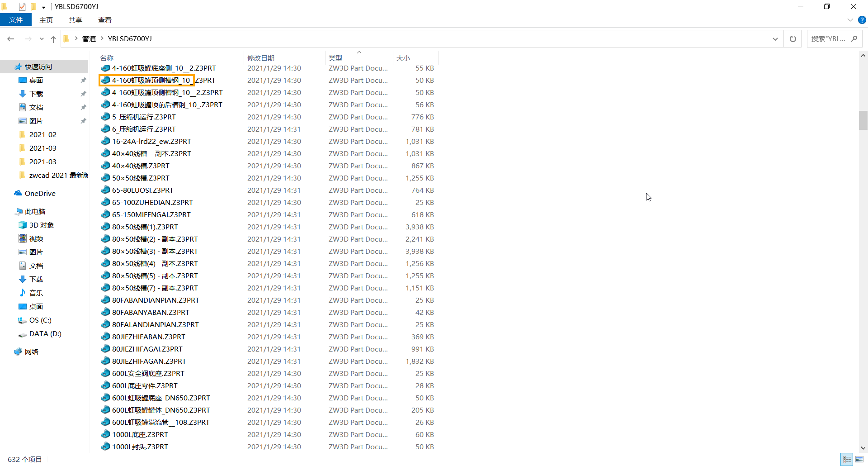Select file 40×40线槽 - 副本.Z3PRT
The width and height of the screenshot is (868, 466).
pos(151,153)
